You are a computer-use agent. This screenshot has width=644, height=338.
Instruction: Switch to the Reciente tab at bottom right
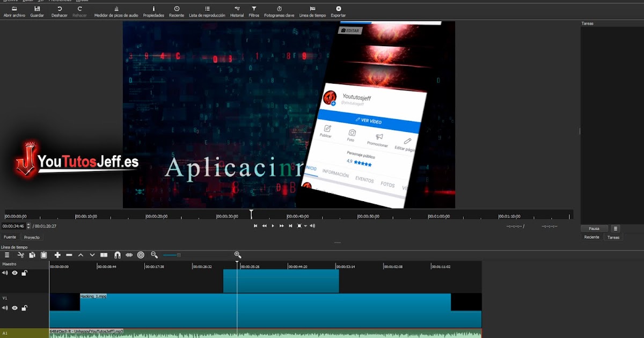click(x=591, y=237)
